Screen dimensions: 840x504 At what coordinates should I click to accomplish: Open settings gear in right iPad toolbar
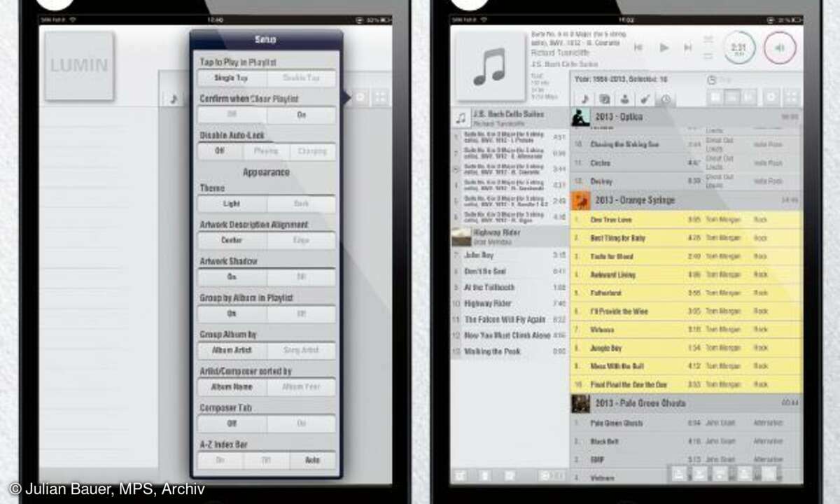tap(772, 97)
